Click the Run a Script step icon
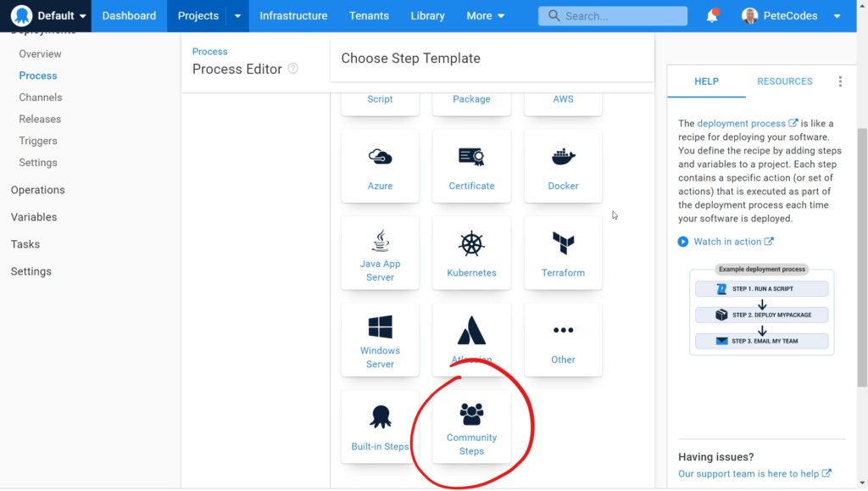This screenshot has width=868, height=491. (721, 289)
